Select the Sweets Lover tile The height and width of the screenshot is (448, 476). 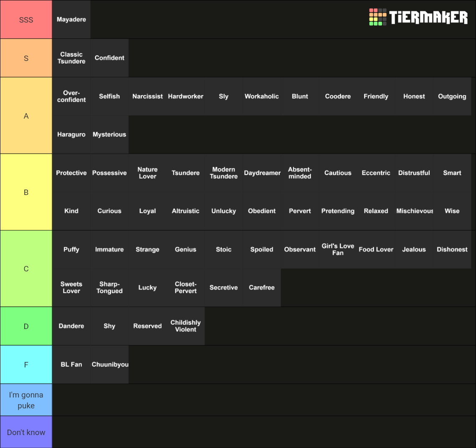[71, 287]
